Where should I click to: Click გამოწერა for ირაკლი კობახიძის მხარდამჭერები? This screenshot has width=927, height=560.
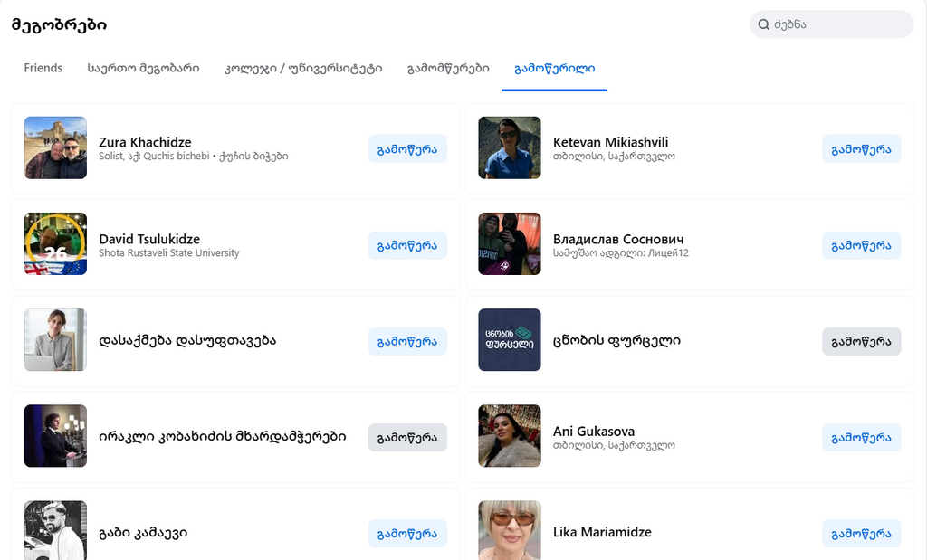click(x=407, y=438)
